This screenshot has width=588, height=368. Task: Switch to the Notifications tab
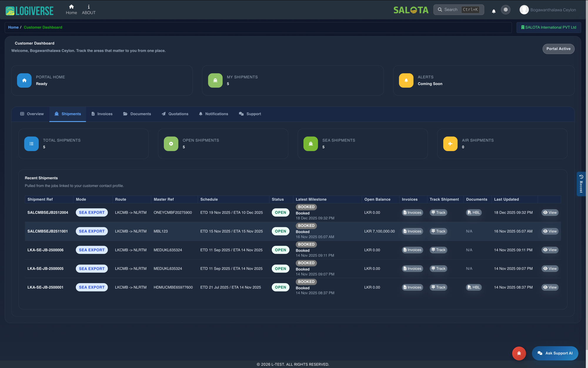click(x=213, y=114)
